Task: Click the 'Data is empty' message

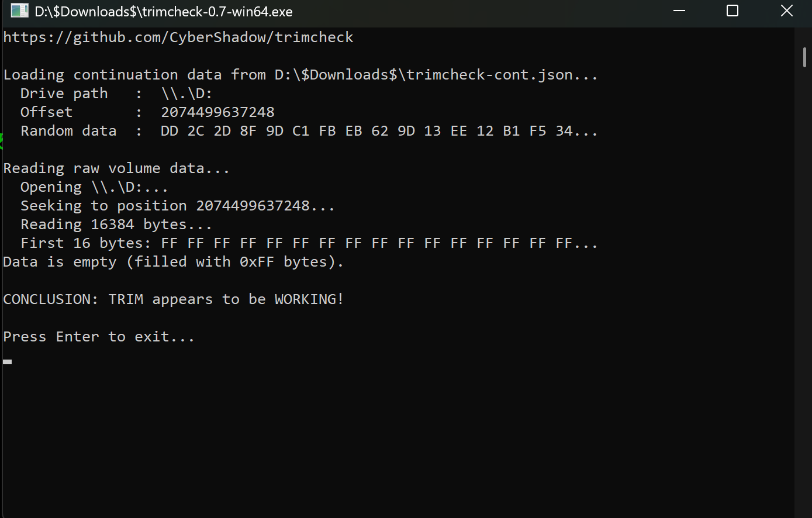Action: [174, 262]
